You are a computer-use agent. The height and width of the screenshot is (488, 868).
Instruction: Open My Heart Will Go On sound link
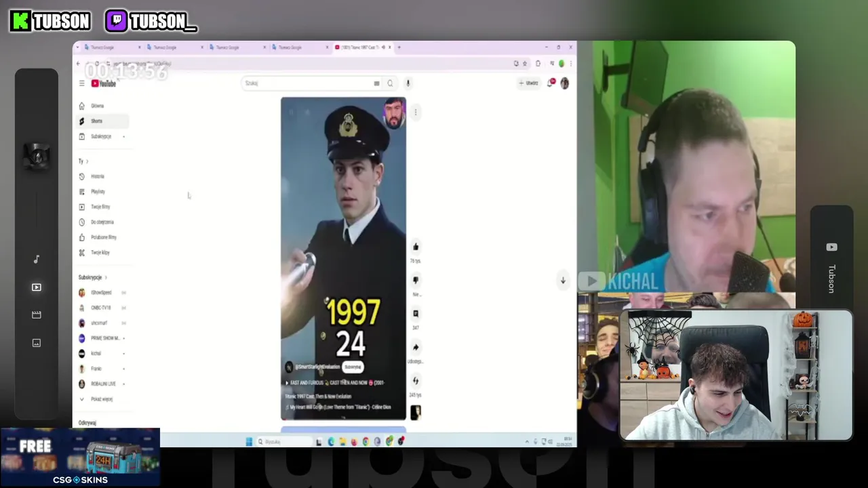tap(340, 407)
